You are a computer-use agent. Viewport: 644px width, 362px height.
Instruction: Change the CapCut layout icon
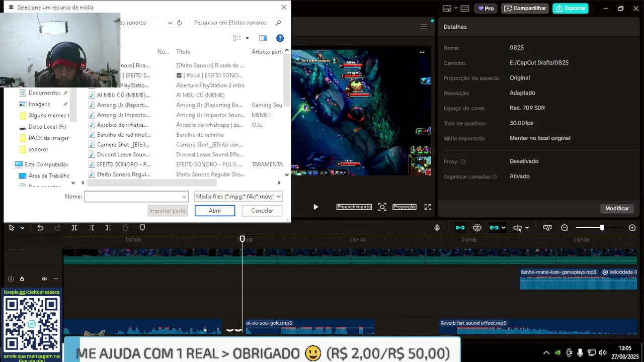(x=447, y=8)
